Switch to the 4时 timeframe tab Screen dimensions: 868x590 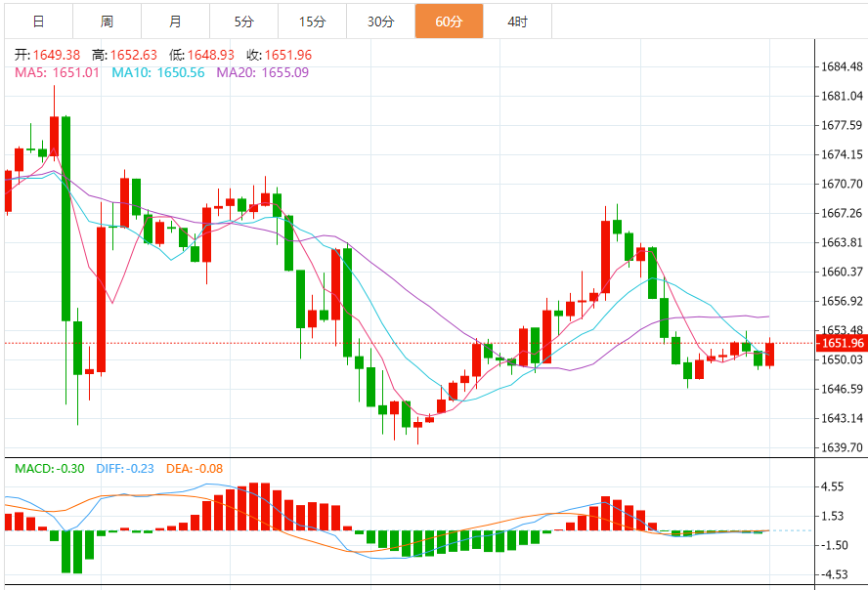click(x=517, y=21)
